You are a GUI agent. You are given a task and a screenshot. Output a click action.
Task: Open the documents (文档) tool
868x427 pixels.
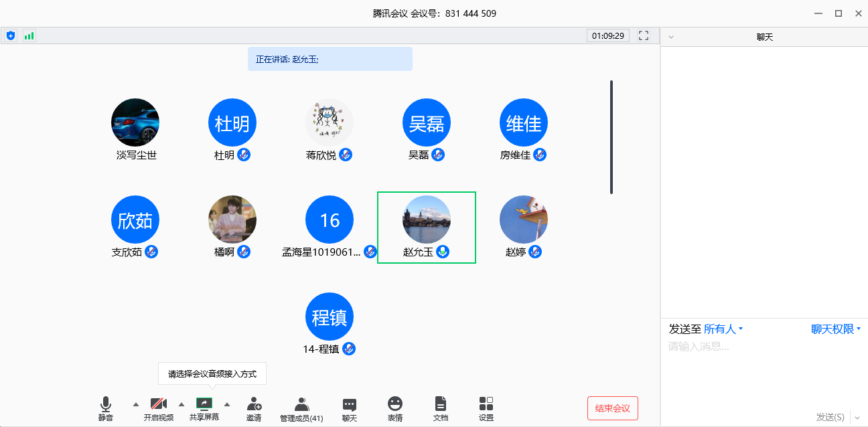440,405
